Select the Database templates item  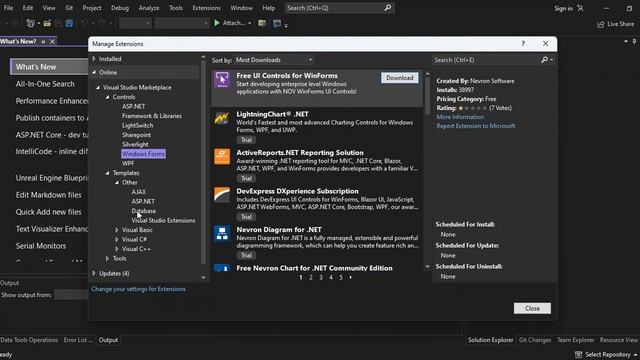pos(144,211)
